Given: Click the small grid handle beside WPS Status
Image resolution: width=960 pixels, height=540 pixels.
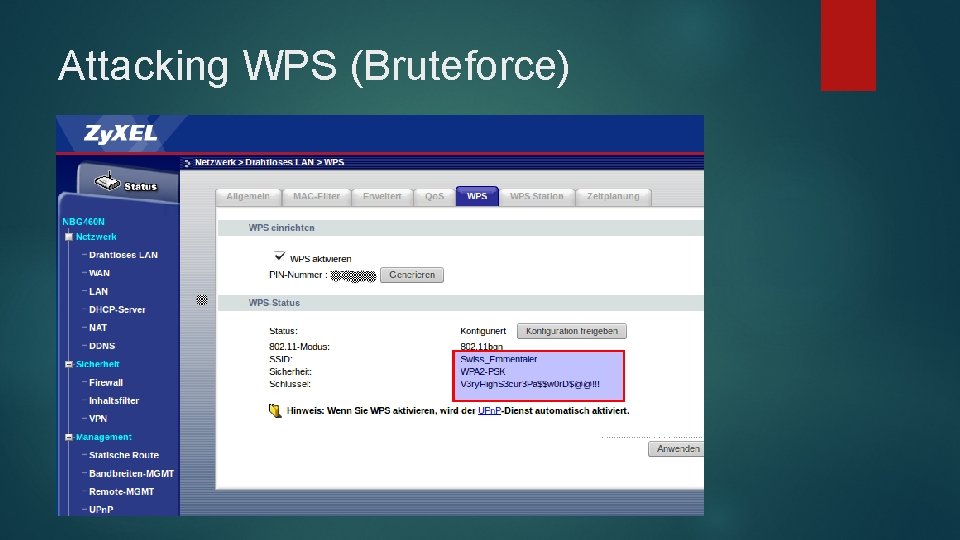Looking at the screenshot, I should coord(202,300).
